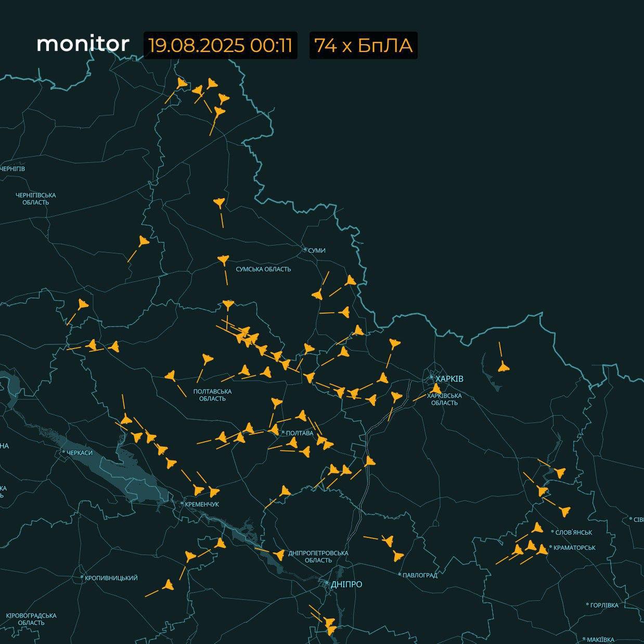Click the Дніпро city label

346,584
